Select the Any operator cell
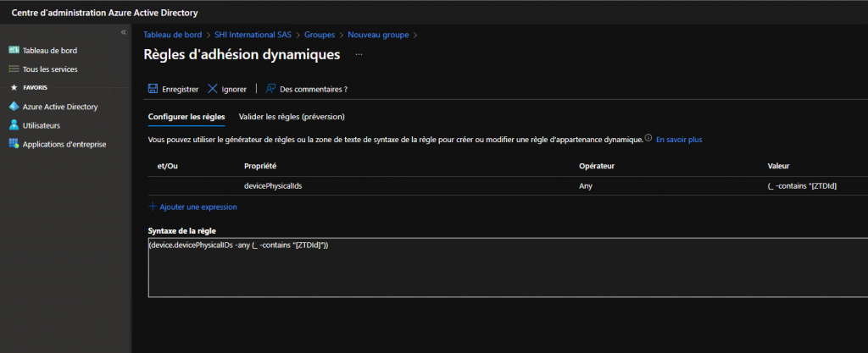Image resolution: width=868 pixels, height=353 pixels. click(586, 186)
